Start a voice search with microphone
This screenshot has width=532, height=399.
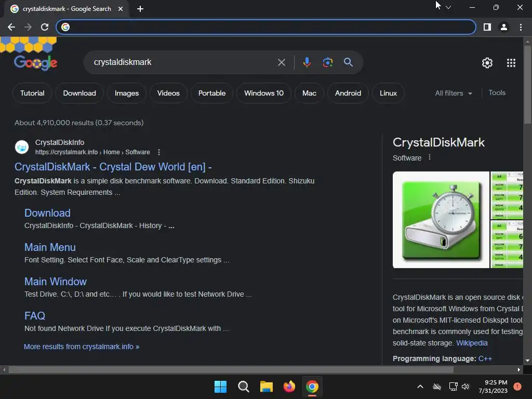click(307, 62)
